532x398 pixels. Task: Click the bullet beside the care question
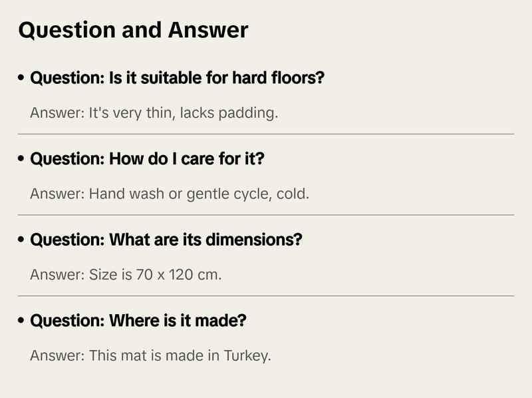22,160
